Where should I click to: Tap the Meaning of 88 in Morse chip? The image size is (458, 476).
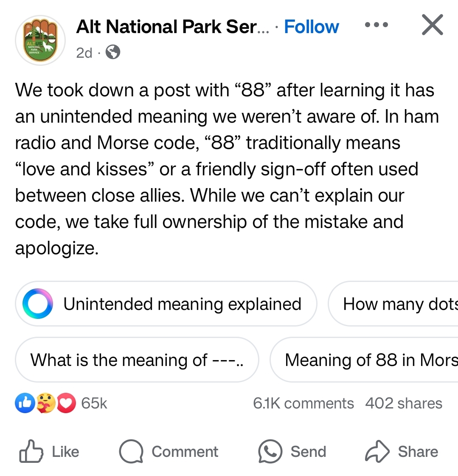click(x=364, y=360)
